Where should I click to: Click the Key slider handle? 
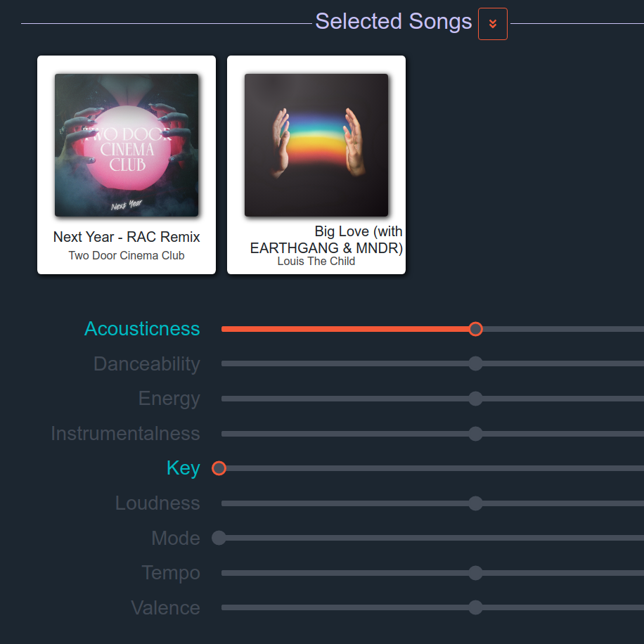pyautogui.click(x=219, y=468)
